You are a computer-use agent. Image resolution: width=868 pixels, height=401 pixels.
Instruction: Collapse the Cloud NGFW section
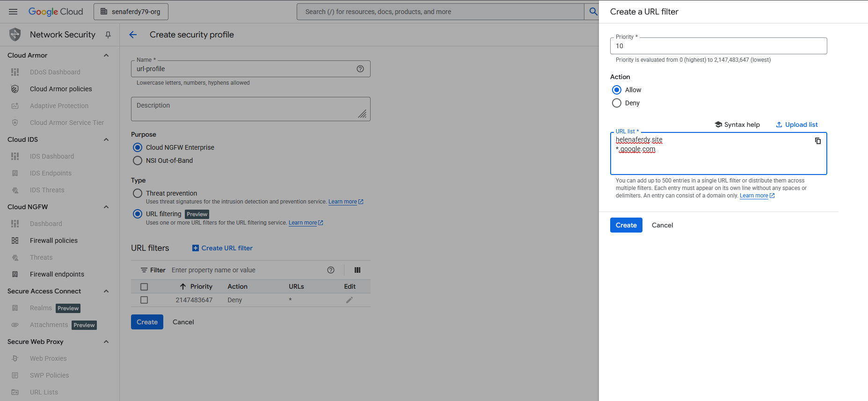coord(106,207)
